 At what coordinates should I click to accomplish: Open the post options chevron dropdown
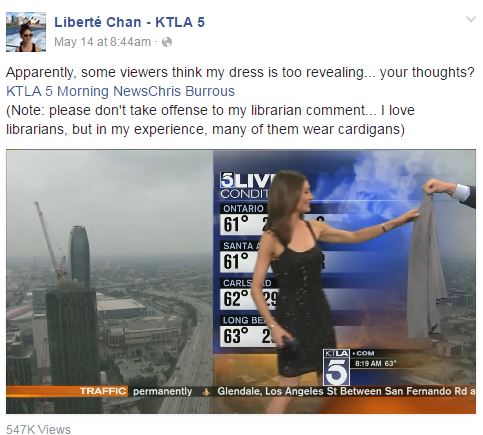click(x=470, y=19)
